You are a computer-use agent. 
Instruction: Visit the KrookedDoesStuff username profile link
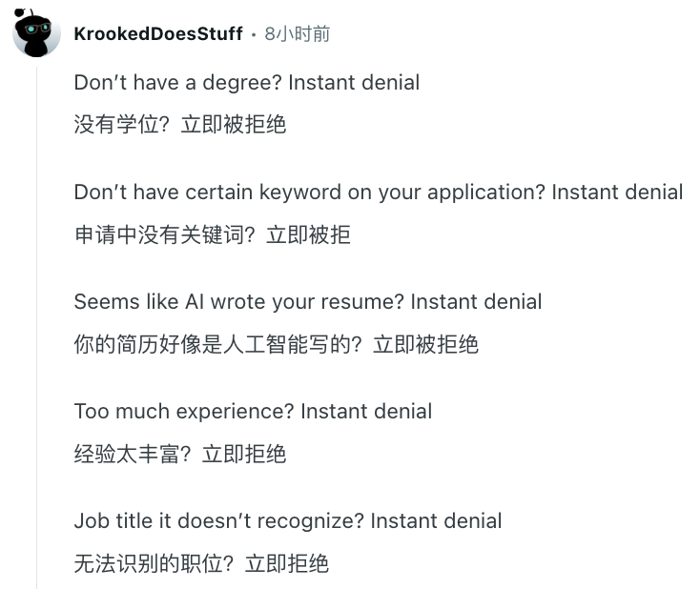pyautogui.click(x=158, y=34)
